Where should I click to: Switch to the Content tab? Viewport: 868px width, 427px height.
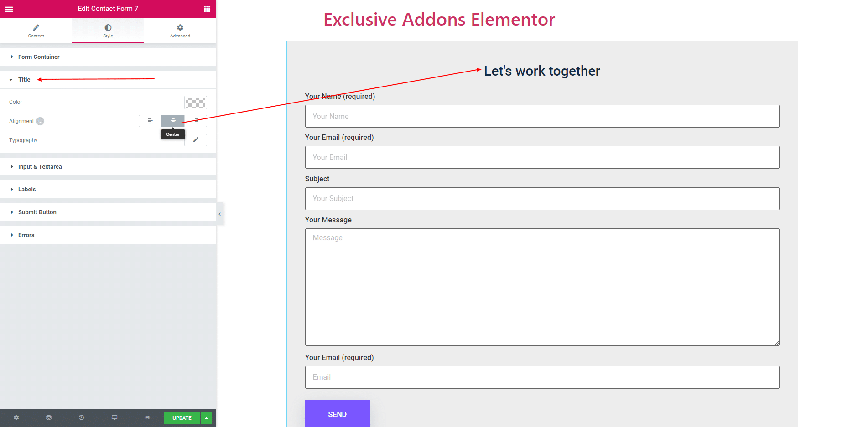click(x=36, y=31)
